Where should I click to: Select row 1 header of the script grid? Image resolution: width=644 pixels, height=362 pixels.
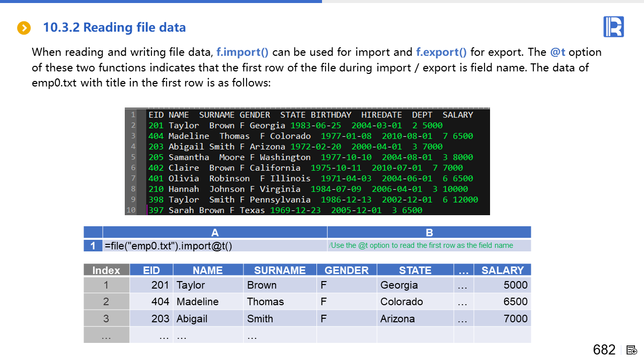tap(93, 246)
